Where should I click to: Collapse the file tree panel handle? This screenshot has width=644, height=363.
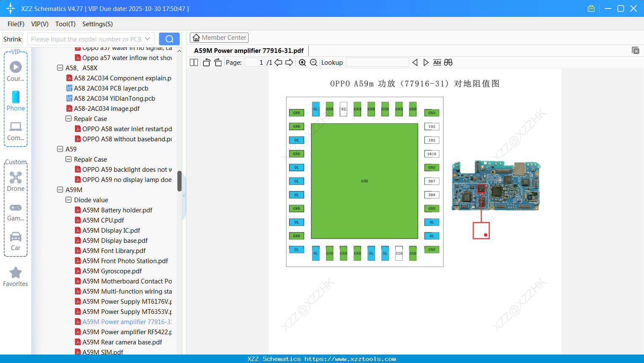[184, 196]
